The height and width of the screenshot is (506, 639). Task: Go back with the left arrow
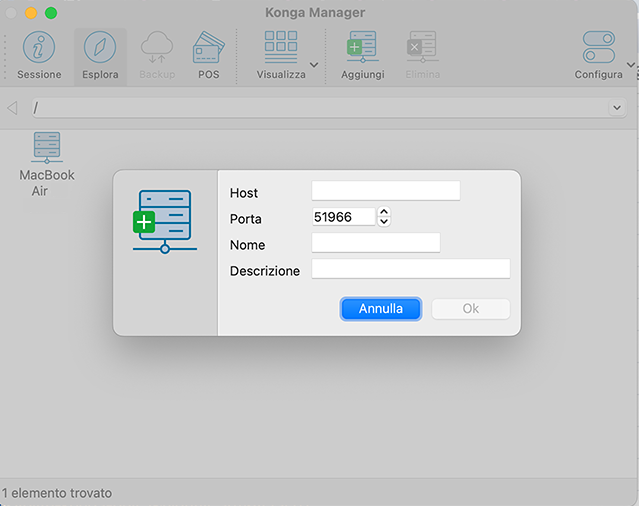click(12, 108)
